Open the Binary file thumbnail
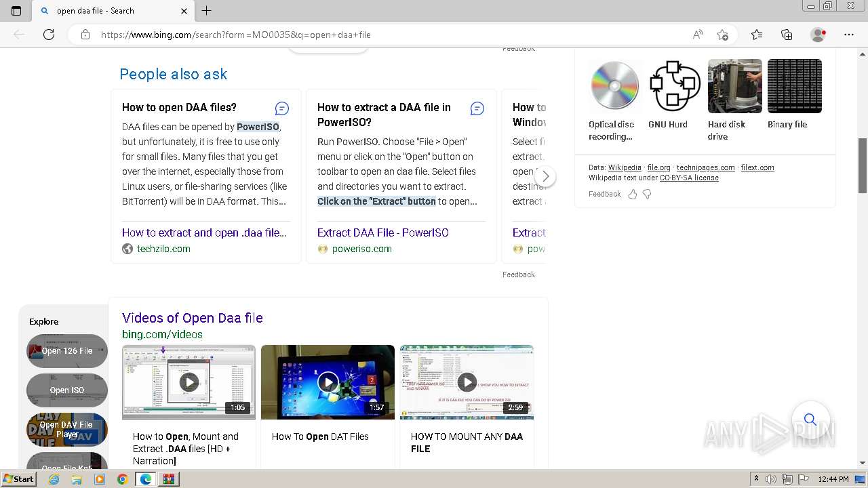Viewport: 868px width, 488px height. click(x=795, y=86)
